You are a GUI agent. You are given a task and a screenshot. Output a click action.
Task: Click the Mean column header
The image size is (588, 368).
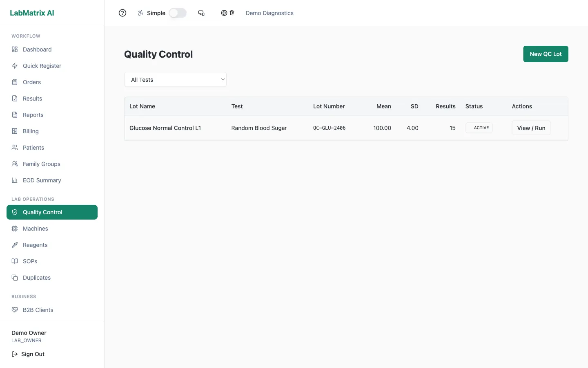384,106
